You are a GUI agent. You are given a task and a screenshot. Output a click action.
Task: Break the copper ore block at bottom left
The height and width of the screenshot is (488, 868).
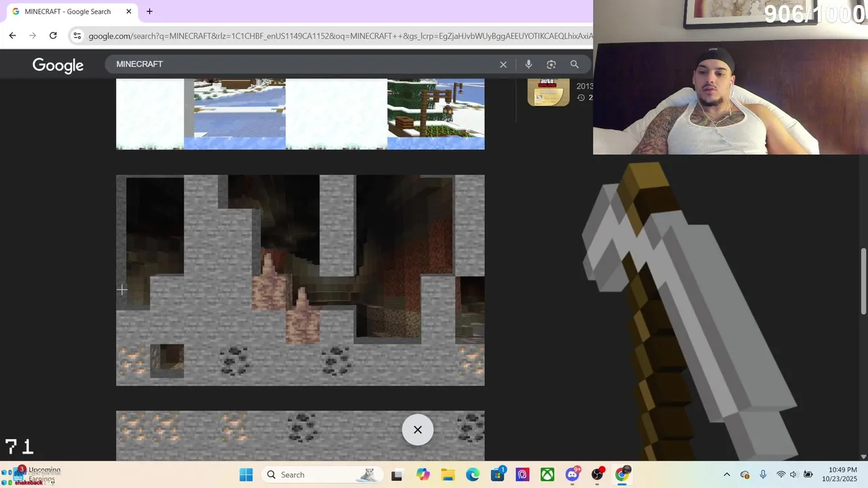click(132, 360)
